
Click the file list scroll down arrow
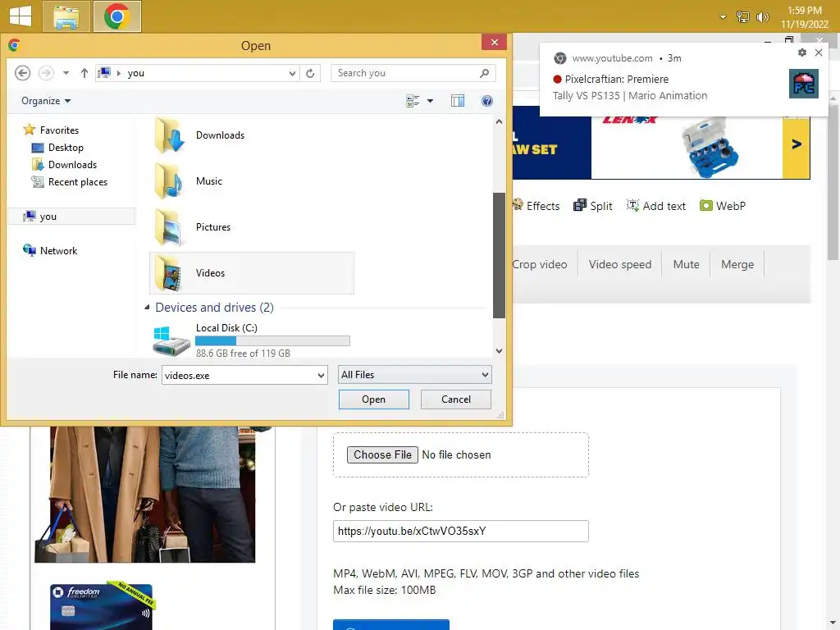coord(500,351)
